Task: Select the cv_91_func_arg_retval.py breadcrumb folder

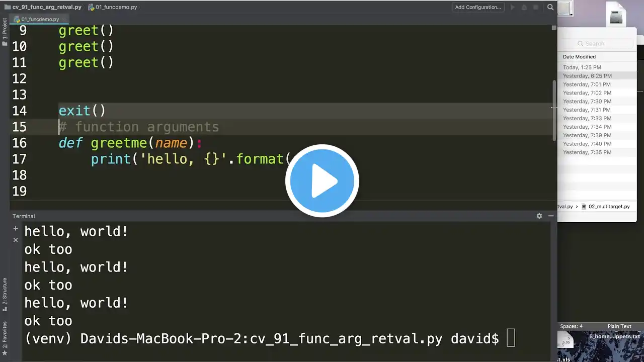Action: tap(43, 7)
